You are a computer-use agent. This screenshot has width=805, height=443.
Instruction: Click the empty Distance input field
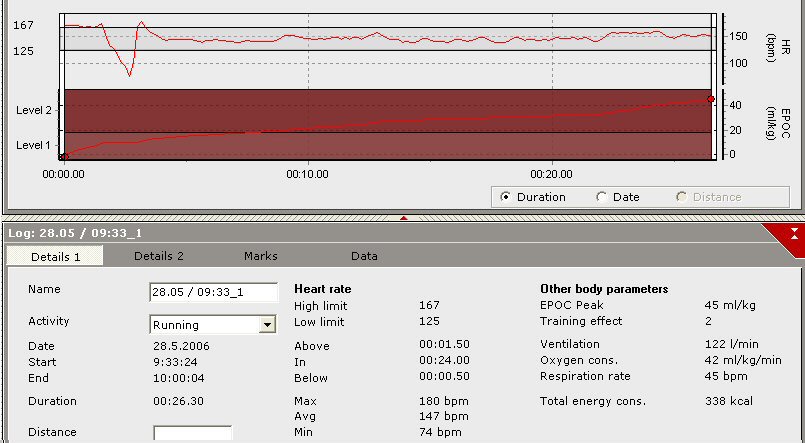[x=192, y=433]
